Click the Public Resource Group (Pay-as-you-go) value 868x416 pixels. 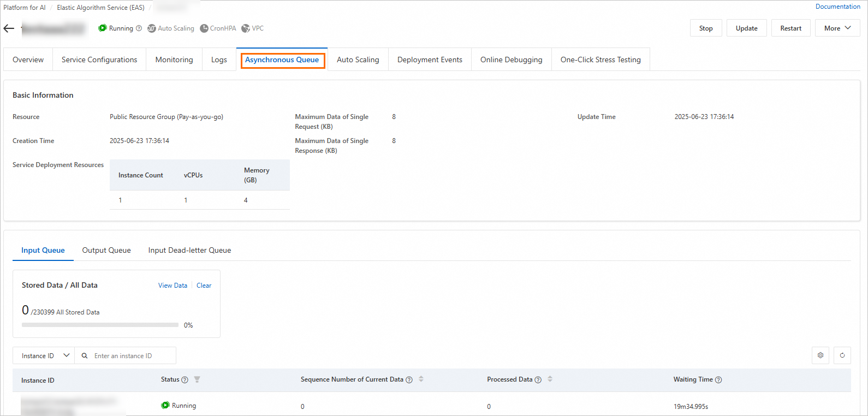[x=167, y=117]
